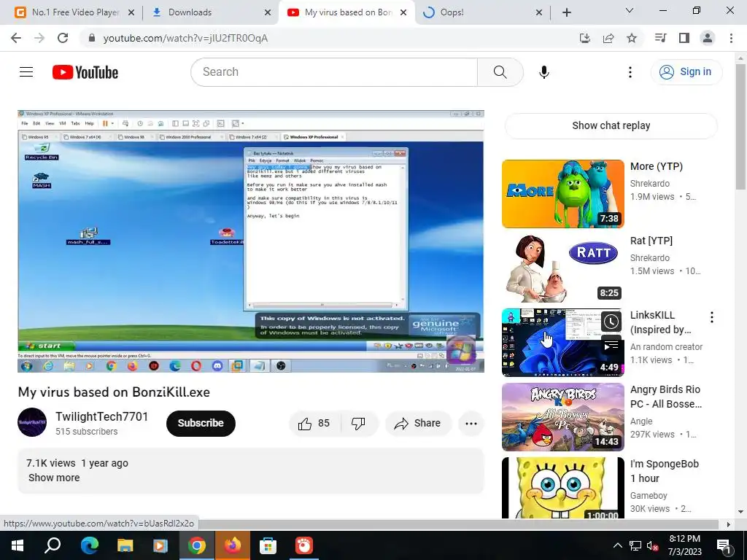Image resolution: width=747 pixels, height=560 pixels.
Task: Open Microsoft Store from taskbar
Action: 268,545
